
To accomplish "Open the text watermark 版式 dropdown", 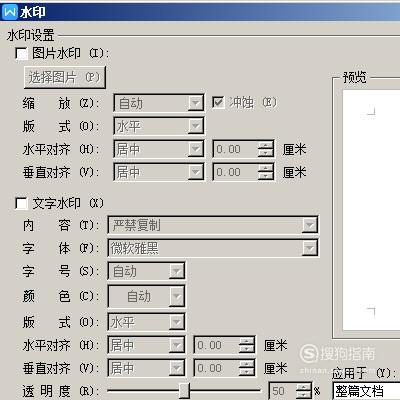I will tap(146, 322).
